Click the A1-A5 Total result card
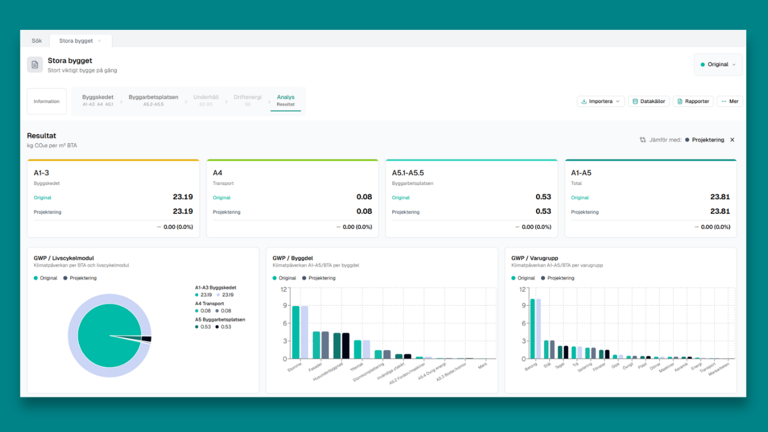This screenshot has height=432, width=768. [x=650, y=198]
